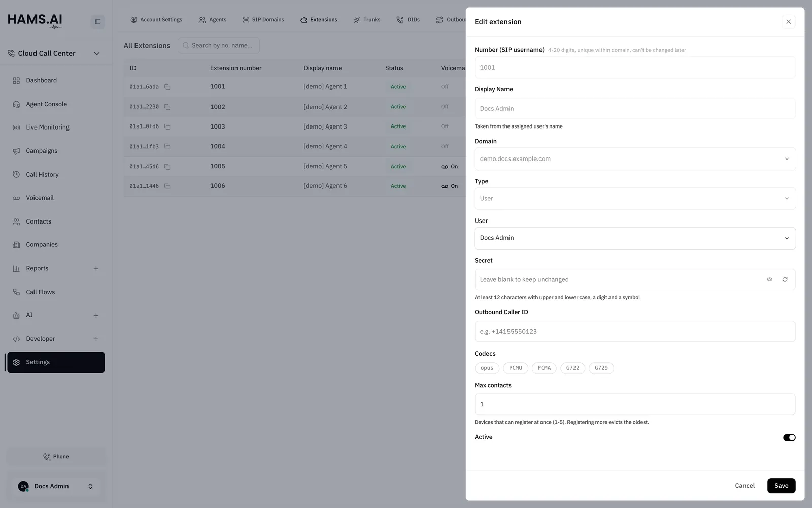Open Call History page
This screenshot has height=508, width=812.
point(56,175)
